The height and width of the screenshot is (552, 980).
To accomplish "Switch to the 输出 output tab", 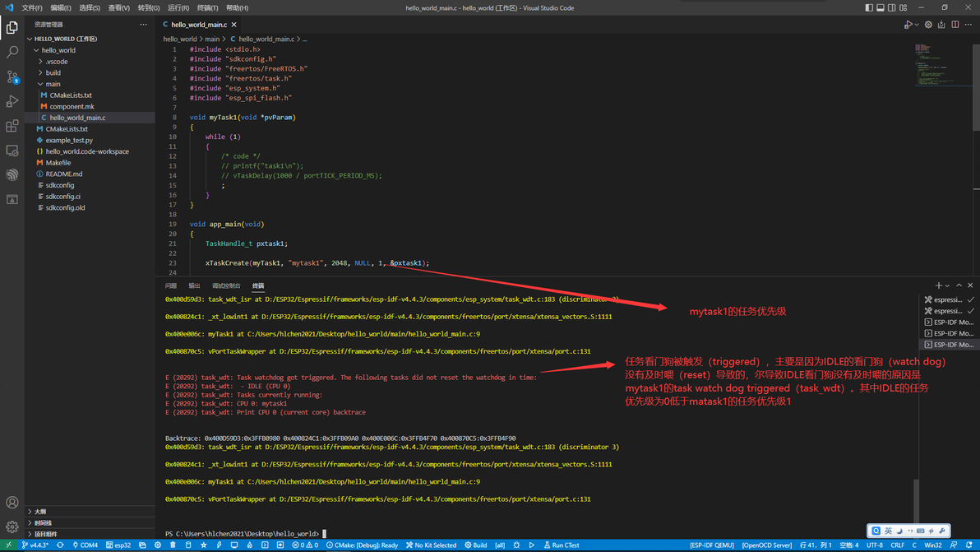I will point(194,285).
